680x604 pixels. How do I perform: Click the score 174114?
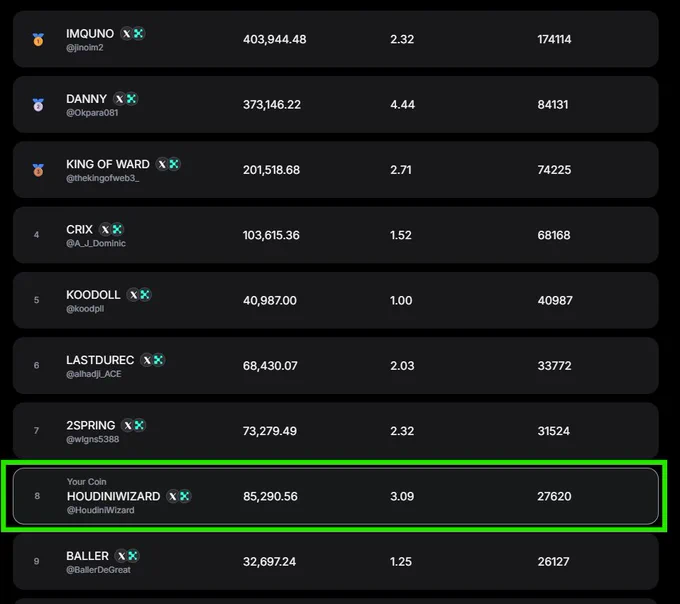tap(554, 39)
